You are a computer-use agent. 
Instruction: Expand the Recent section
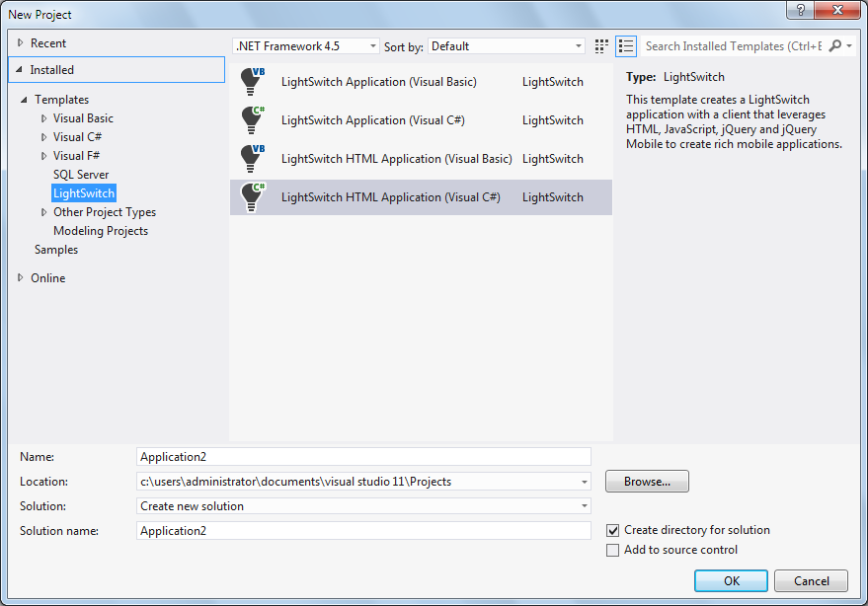pyautogui.click(x=21, y=42)
